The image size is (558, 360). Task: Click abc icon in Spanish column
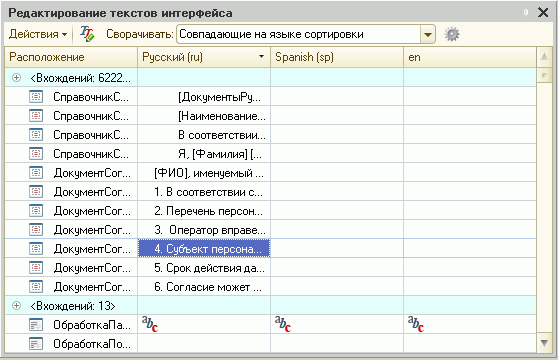click(x=283, y=324)
